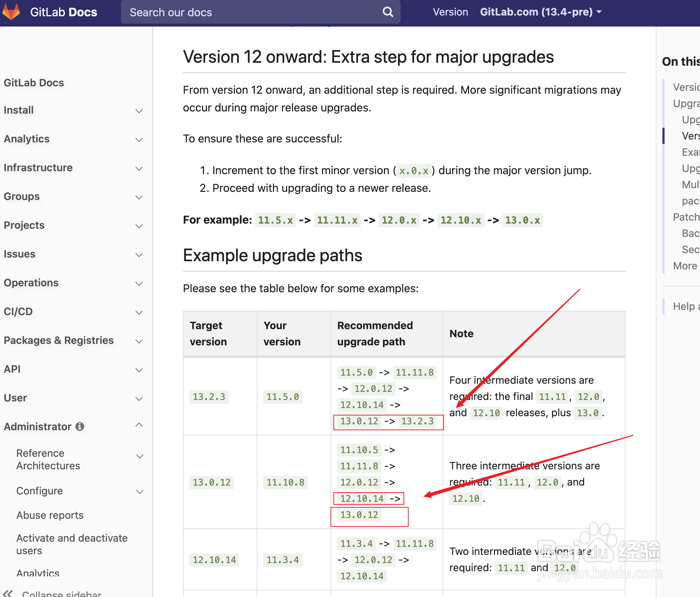The image size is (700, 597).
Task: Open GitLab Docs sidebar link
Action: pyautogui.click(x=34, y=83)
